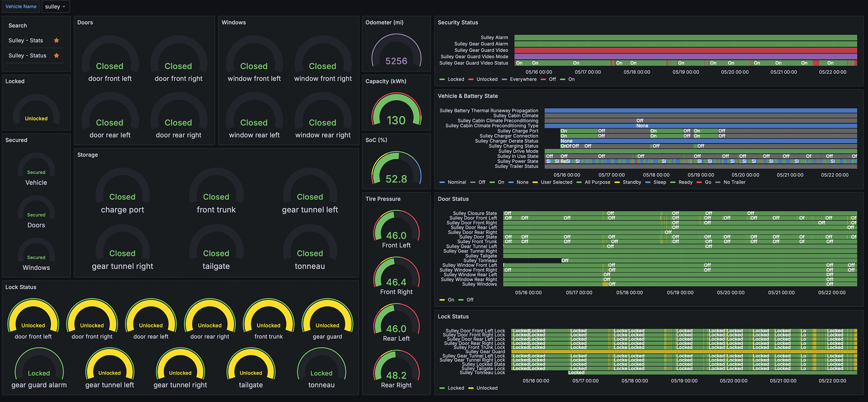Click the window front right gauge
The image size is (868, 402).
(x=323, y=59)
